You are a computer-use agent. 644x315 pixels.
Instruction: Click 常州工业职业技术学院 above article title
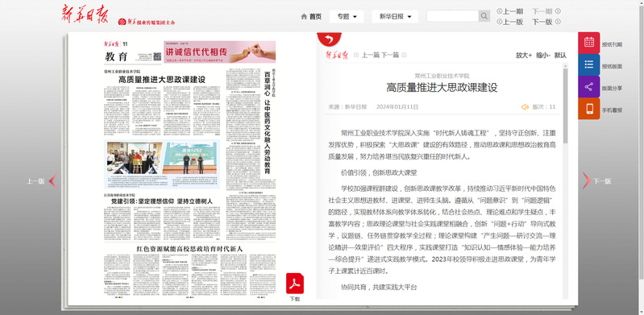442,76
